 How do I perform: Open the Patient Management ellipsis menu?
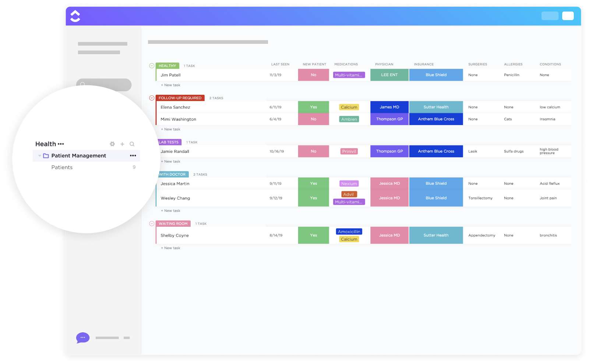pos(133,156)
